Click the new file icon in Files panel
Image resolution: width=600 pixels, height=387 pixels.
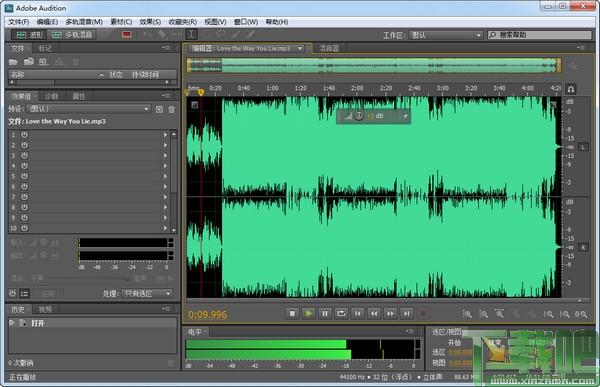44,62
